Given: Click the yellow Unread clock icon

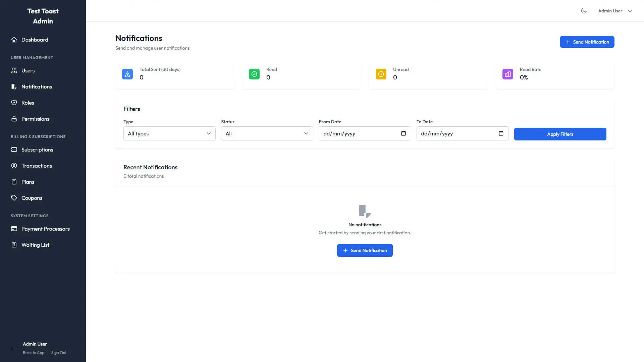Looking at the screenshot, I should (x=381, y=74).
